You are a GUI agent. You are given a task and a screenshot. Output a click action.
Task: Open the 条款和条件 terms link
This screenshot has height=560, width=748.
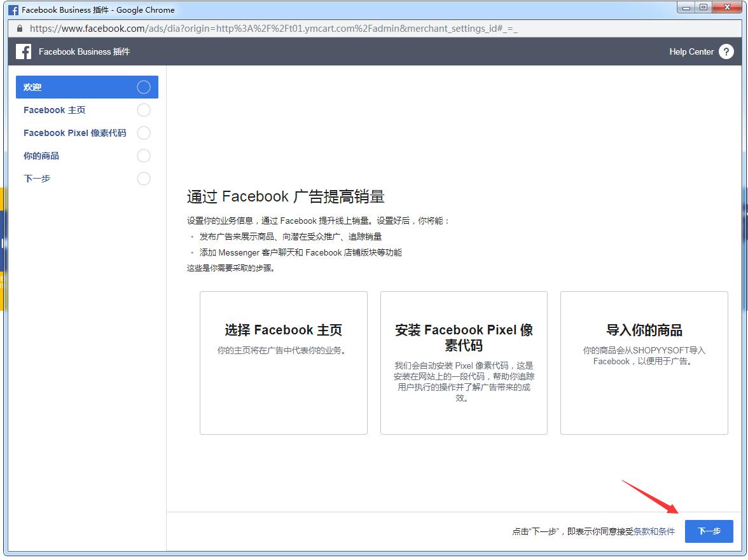pyautogui.click(x=654, y=531)
